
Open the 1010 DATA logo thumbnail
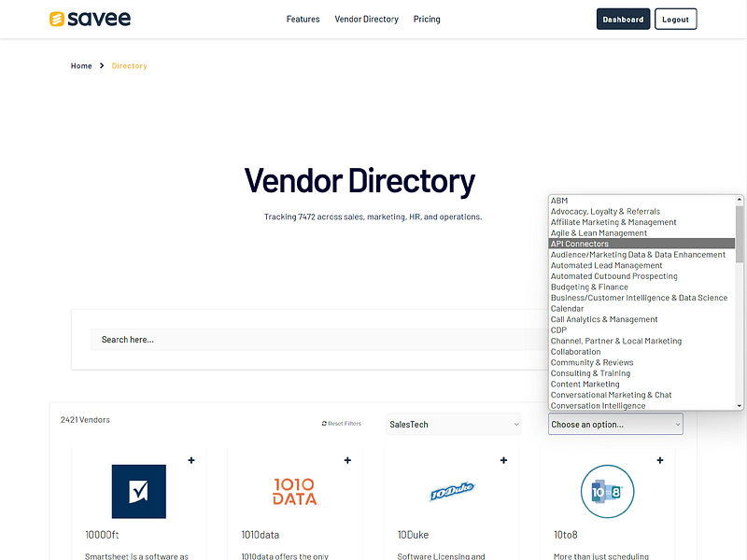[295, 492]
